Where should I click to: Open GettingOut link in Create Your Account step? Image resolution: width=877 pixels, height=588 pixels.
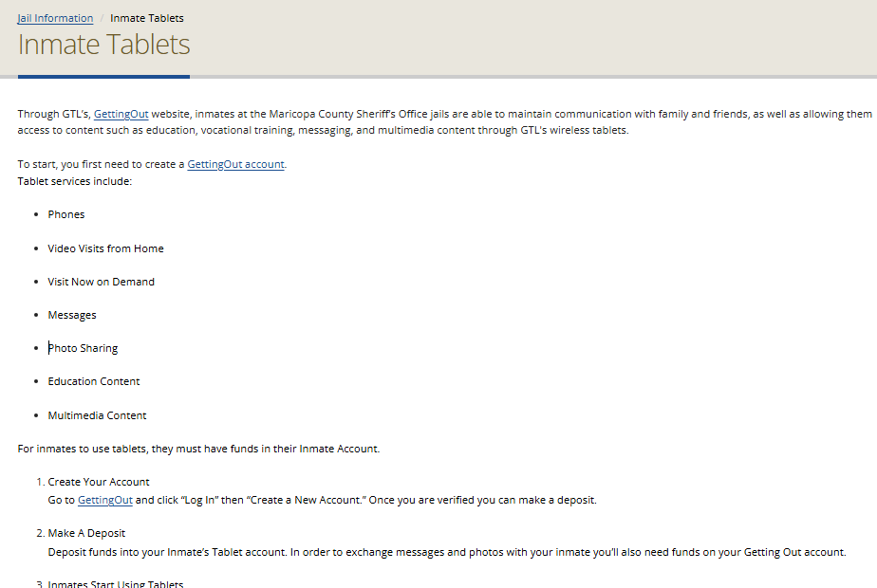(x=104, y=500)
